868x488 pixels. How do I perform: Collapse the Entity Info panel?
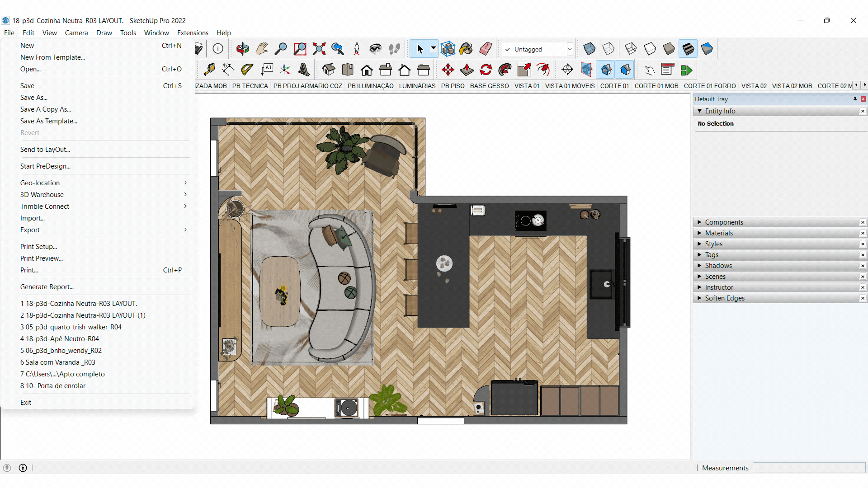pos(700,111)
